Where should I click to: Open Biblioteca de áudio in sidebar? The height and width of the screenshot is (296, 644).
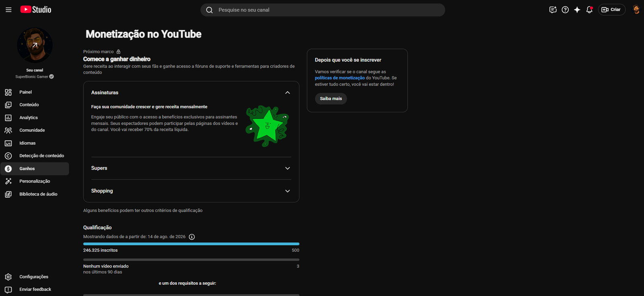click(x=35, y=194)
